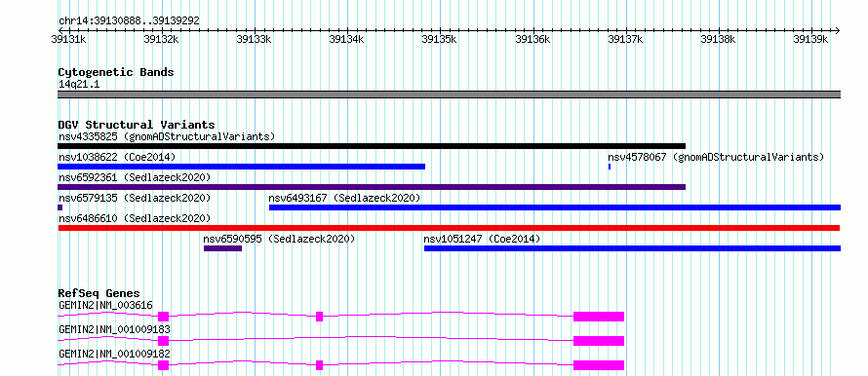The width and height of the screenshot is (868, 376).
Task: Click the 39132k ruler tick label
Action: coord(162,39)
